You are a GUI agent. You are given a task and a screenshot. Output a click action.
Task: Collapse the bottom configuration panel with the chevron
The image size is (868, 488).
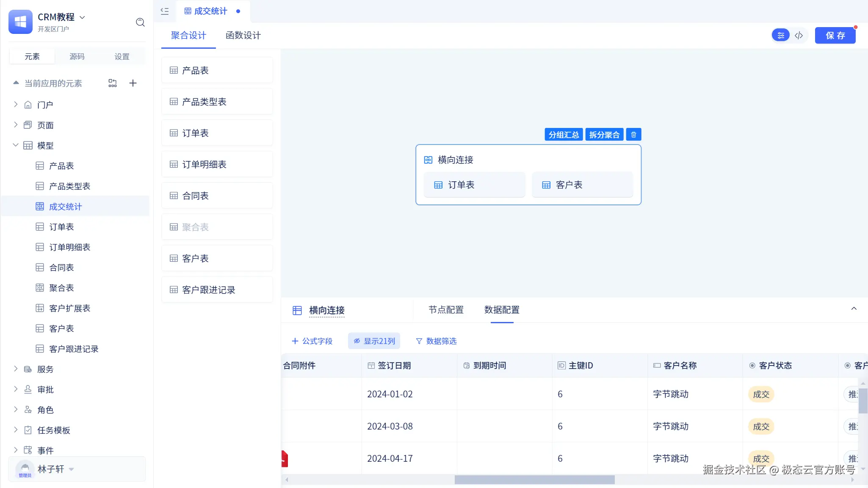pos(854,308)
